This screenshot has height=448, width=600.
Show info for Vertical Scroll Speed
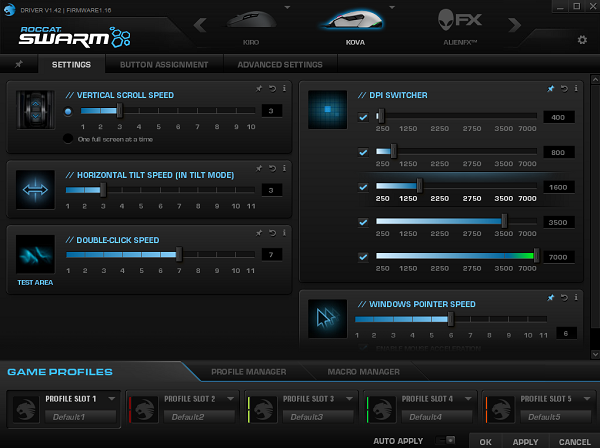pos(284,89)
